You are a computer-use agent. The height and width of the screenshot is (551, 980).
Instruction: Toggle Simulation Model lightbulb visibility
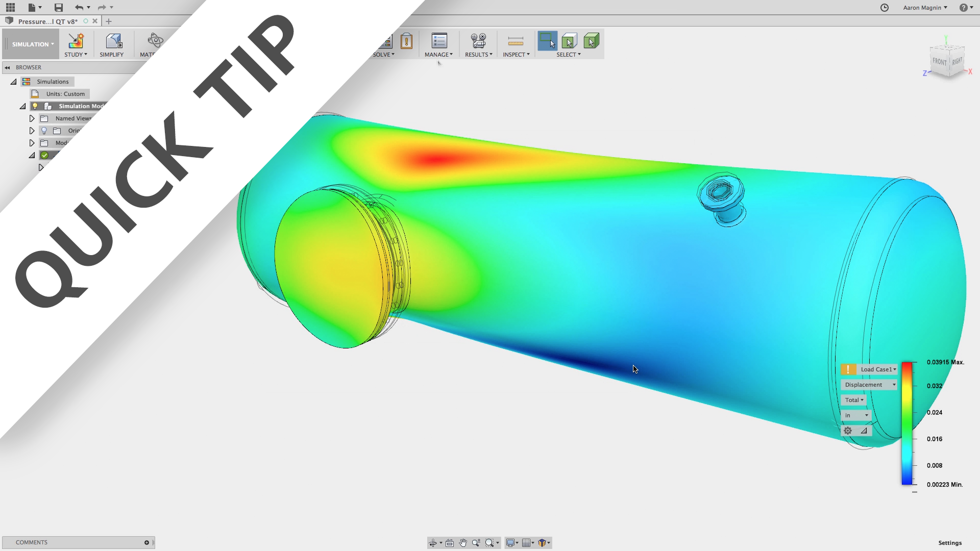point(35,106)
